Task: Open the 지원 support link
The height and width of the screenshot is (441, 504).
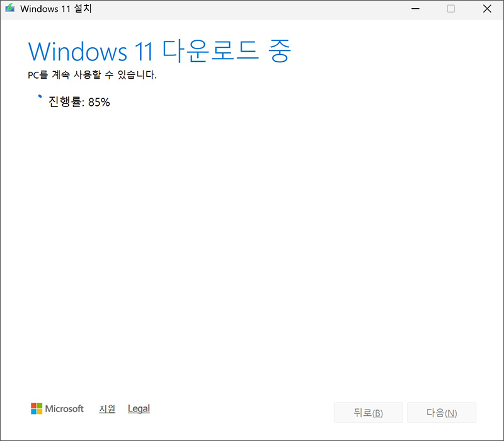Action: 107,409
